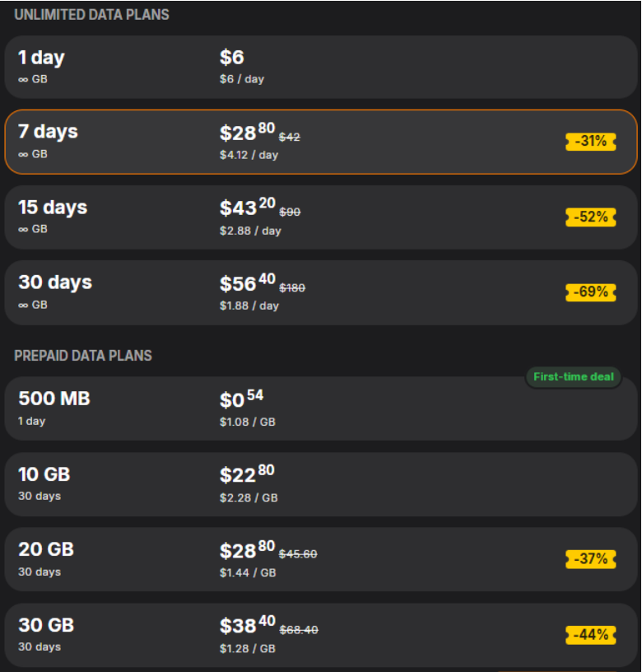Click the -44% discount ticket badge

590,635
